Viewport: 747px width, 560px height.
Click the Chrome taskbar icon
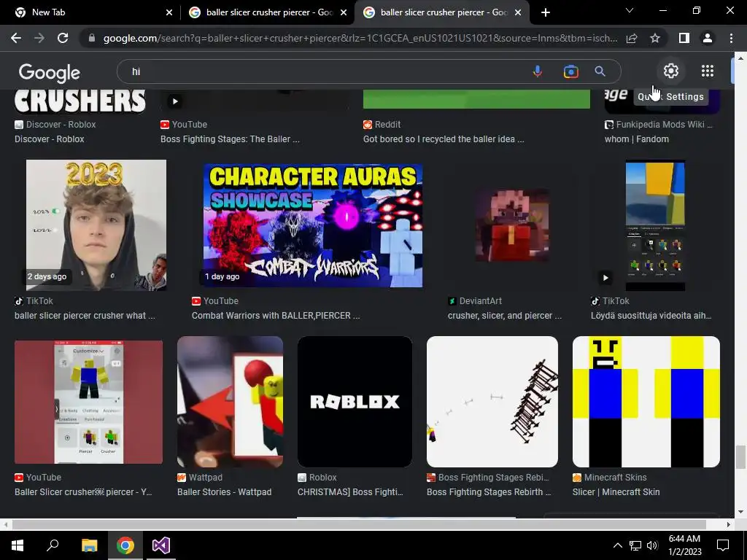pyautogui.click(x=125, y=545)
